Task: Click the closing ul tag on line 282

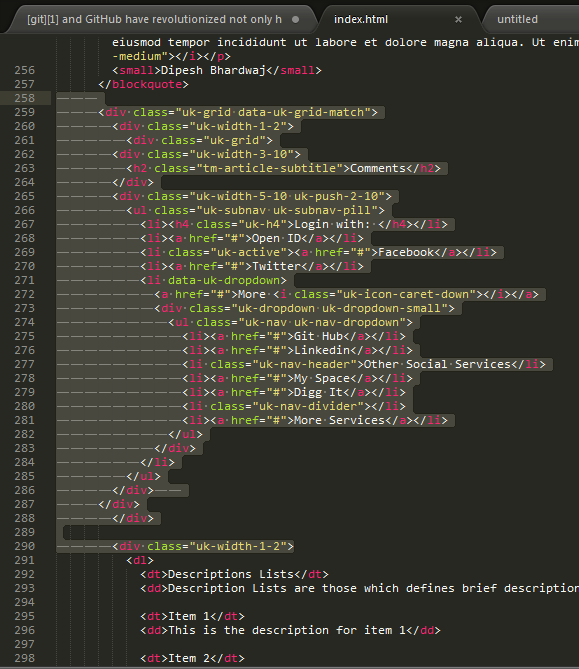Action: (x=186, y=434)
